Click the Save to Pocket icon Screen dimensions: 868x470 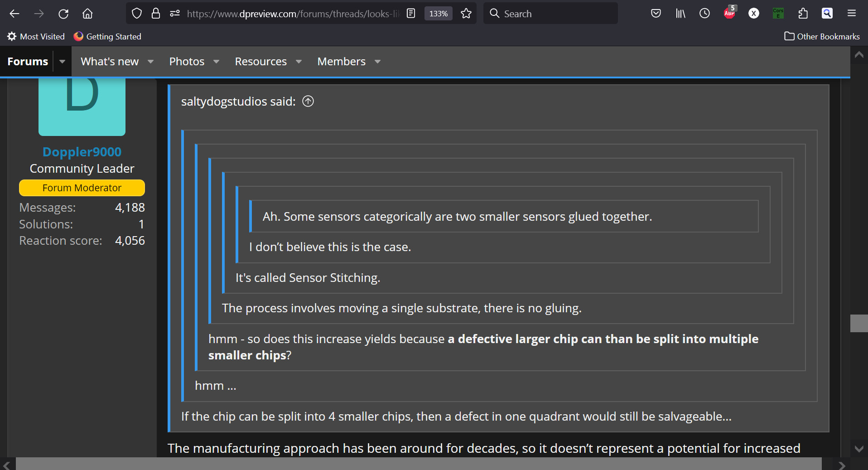click(x=656, y=14)
